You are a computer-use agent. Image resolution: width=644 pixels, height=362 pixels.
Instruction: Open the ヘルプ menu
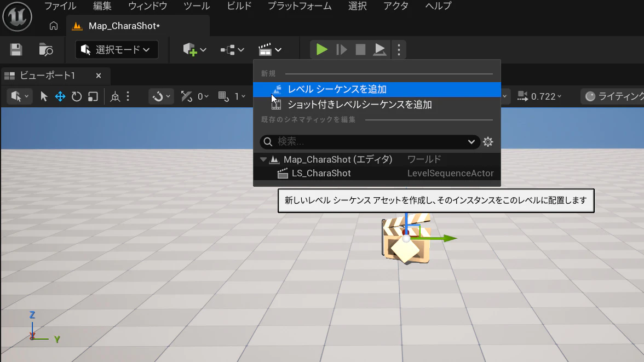[438, 6]
